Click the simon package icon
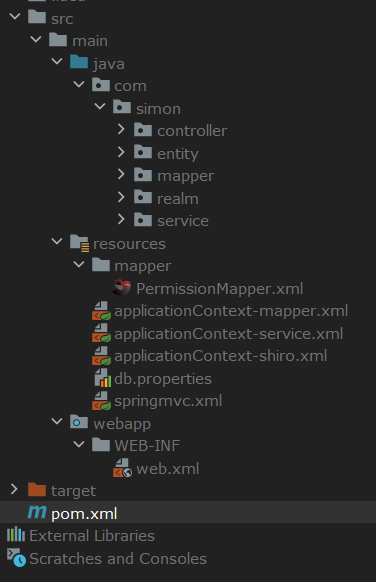The width and height of the screenshot is (376, 582). (122, 107)
